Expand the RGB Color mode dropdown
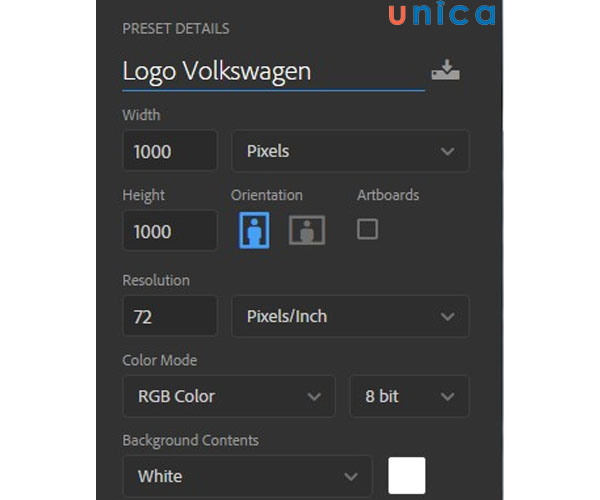Viewport: 600px width, 500px height. tap(228, 396)
